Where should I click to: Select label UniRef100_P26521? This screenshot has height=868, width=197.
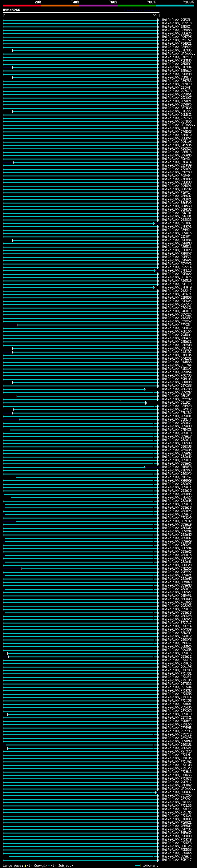[x=177, y=247]
